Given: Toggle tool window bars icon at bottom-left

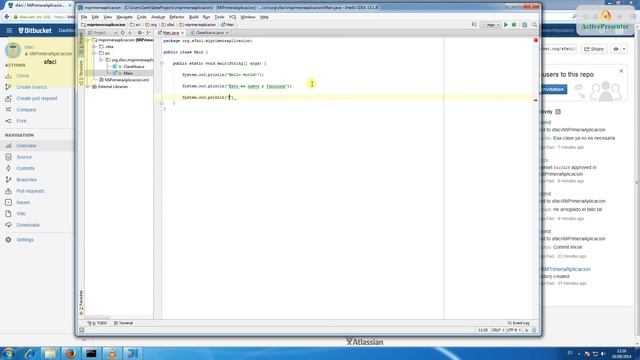Looking at the screenshot, I should 82,330.
